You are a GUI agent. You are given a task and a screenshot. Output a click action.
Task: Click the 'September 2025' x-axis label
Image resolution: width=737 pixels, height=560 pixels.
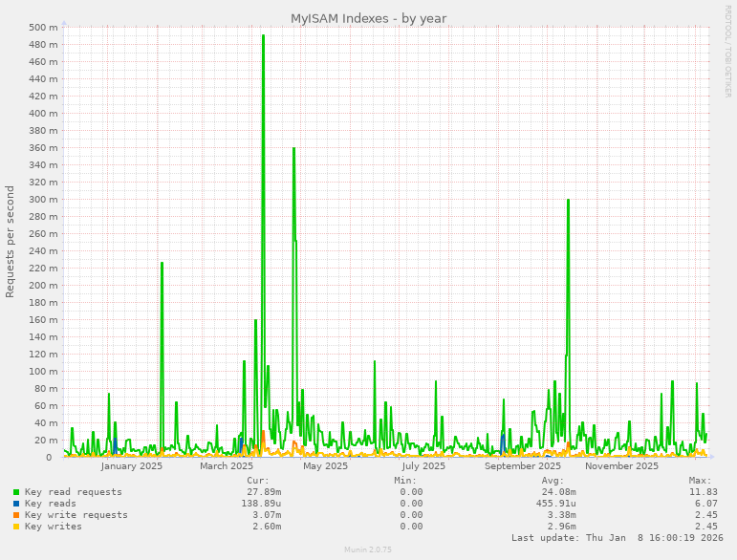click(x=523, y=466)
